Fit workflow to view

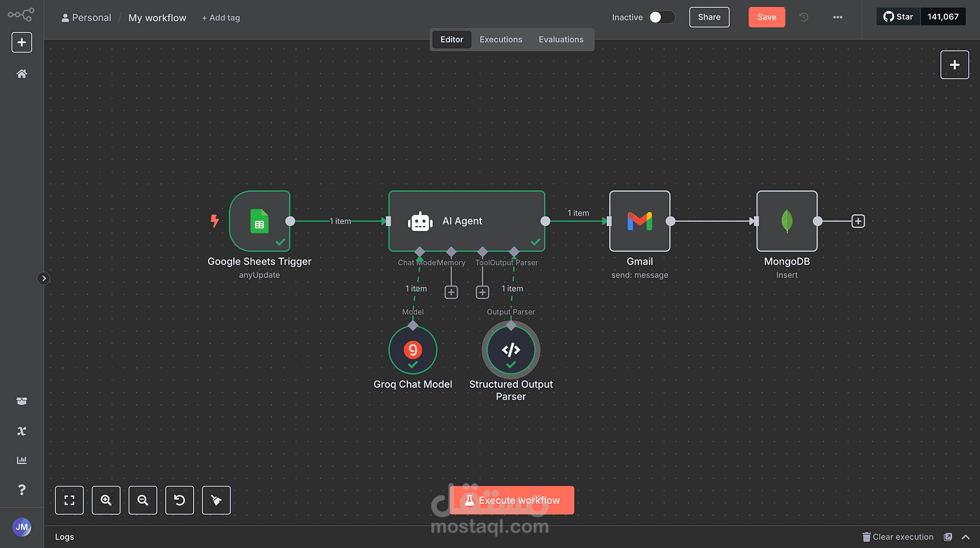click(69, 500)
